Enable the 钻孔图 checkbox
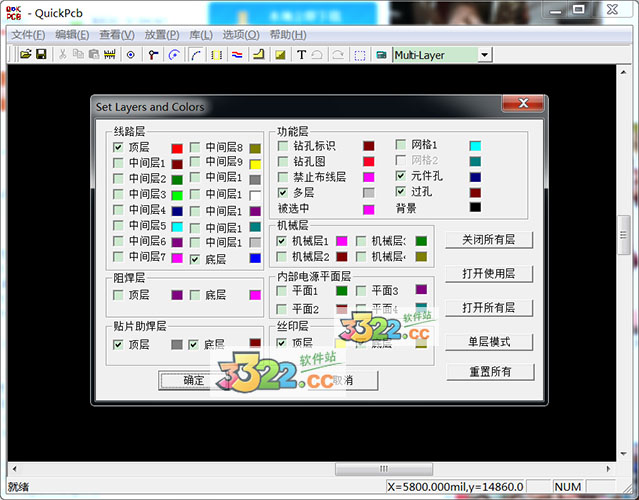 tap(283, 161)
